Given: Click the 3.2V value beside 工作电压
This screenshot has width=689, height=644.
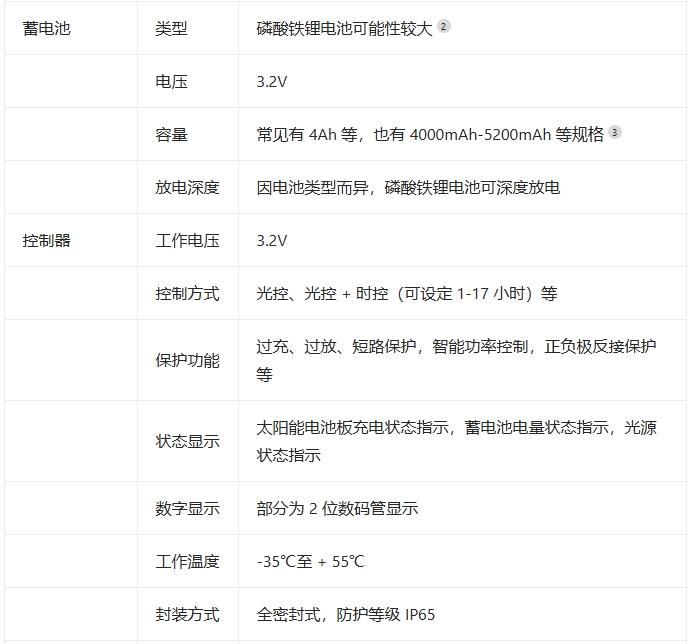Looking at the screenshot, I should coord(272,240).
